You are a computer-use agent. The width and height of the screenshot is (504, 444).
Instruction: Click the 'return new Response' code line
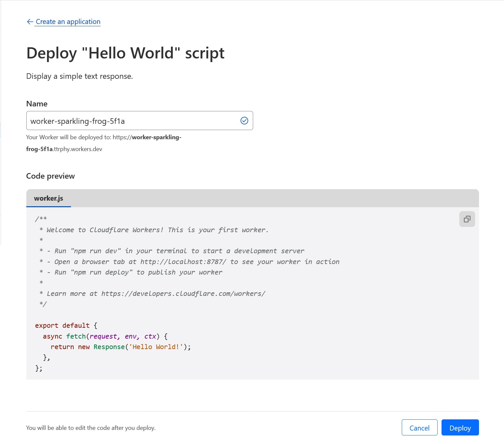point(121,347)
